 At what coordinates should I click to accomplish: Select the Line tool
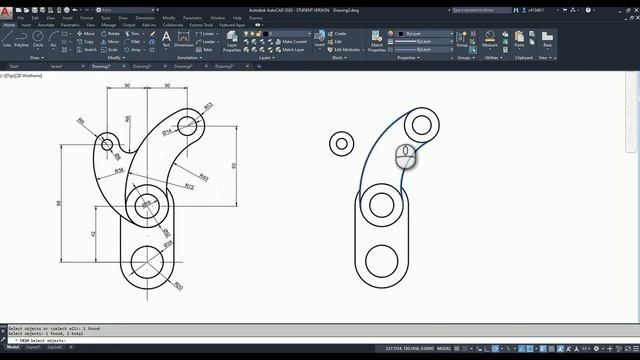[x=7, y=39]
